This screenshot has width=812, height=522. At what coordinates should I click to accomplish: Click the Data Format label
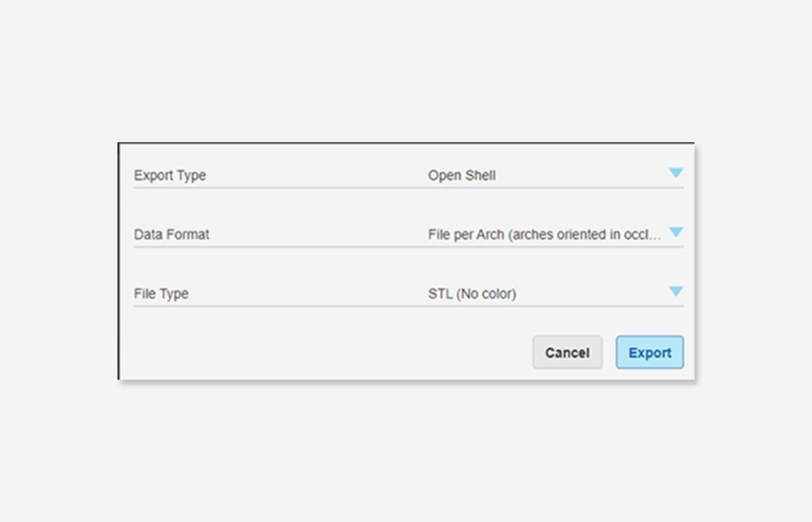[x=171, y=235]
